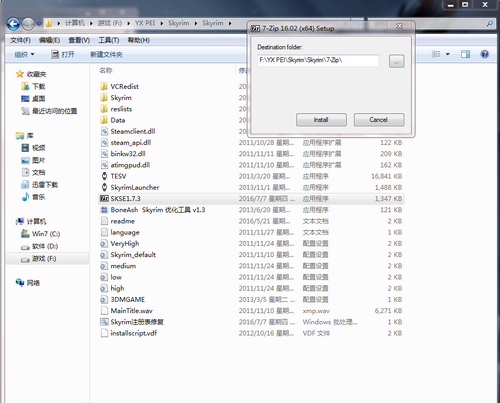The image size is (500, 403).
Task: Open help with the question mark icon
Action: (485, 54)
